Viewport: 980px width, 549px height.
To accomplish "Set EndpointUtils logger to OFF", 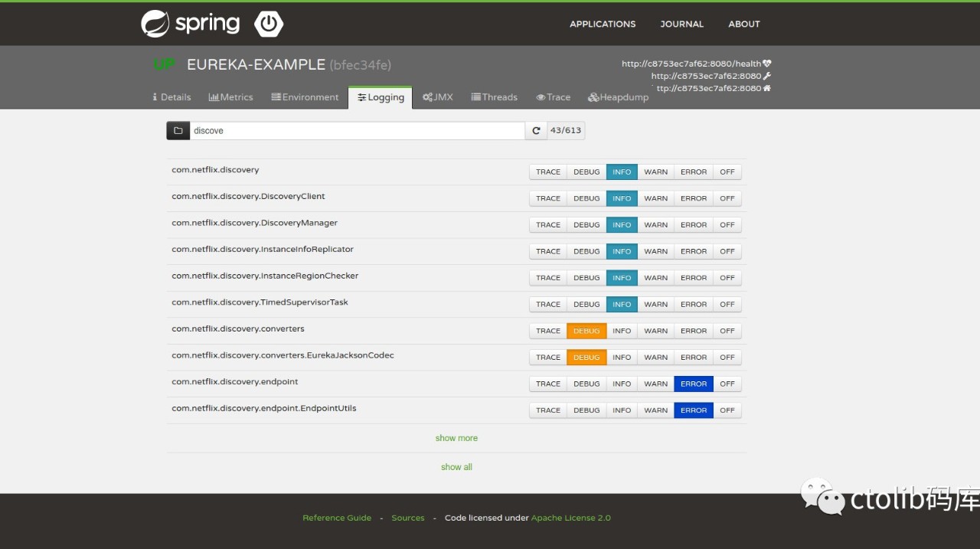I will [727, 410].
